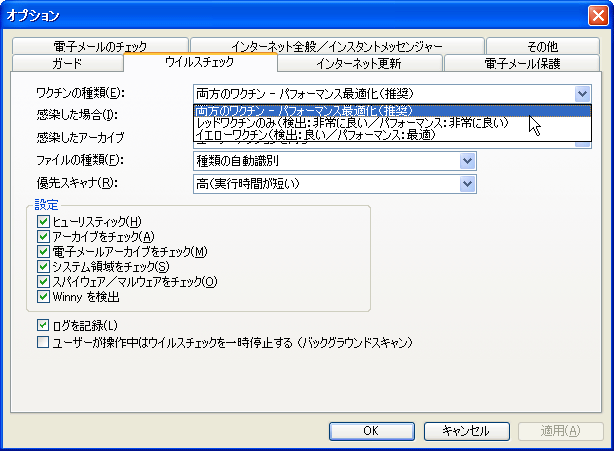This screenshot has height=451, width=614.
Task: Switch to the ガード tab
Action: point(68,63)
